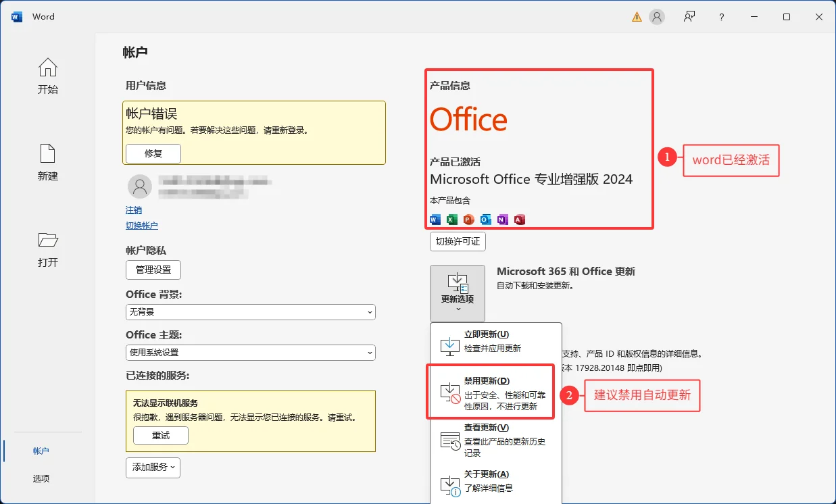Click the Change License (切换许可证) button
Image resolution: width=836 pixels, height=504 pixels.
pyautogui.click(x=458, y=241)
